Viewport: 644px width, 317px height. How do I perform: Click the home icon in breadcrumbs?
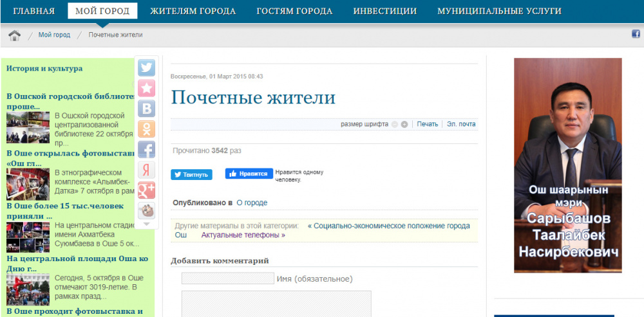coord(15,35)
